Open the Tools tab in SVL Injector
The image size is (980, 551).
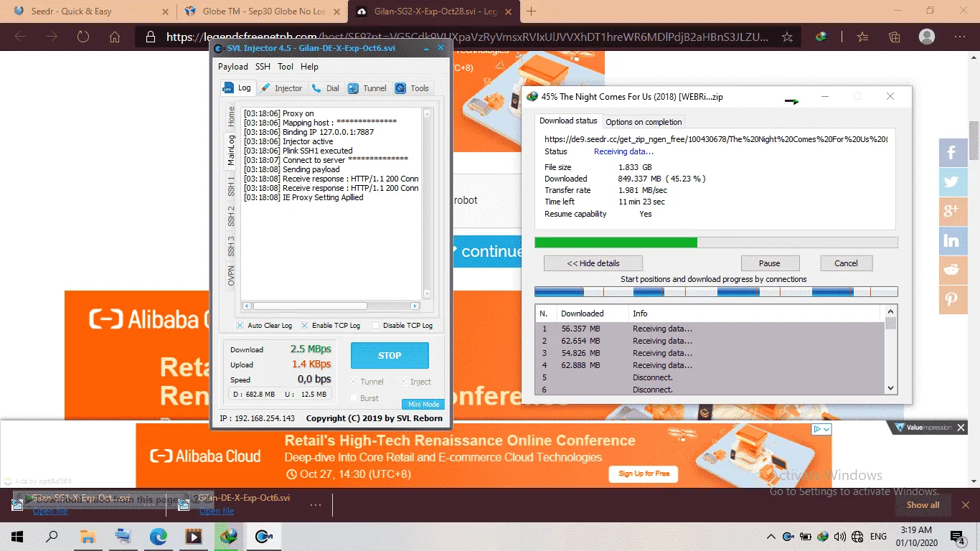413,88
